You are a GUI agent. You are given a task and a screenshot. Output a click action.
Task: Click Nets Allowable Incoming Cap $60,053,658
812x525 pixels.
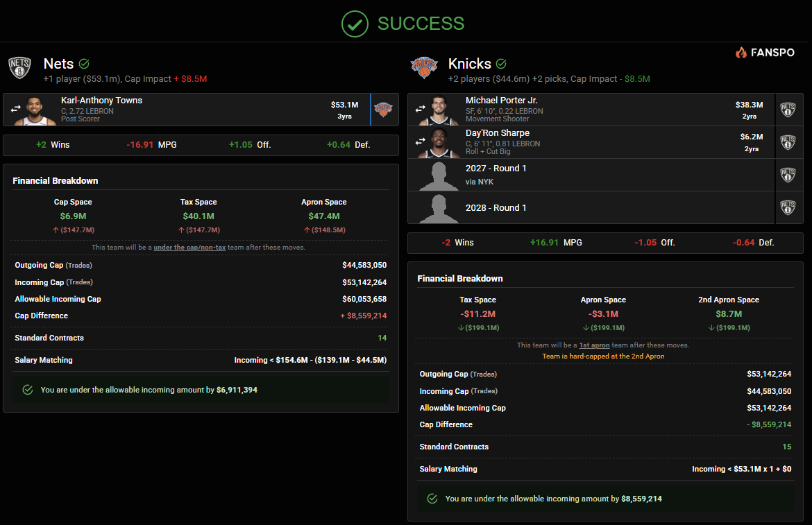click(x=364, y=299)
